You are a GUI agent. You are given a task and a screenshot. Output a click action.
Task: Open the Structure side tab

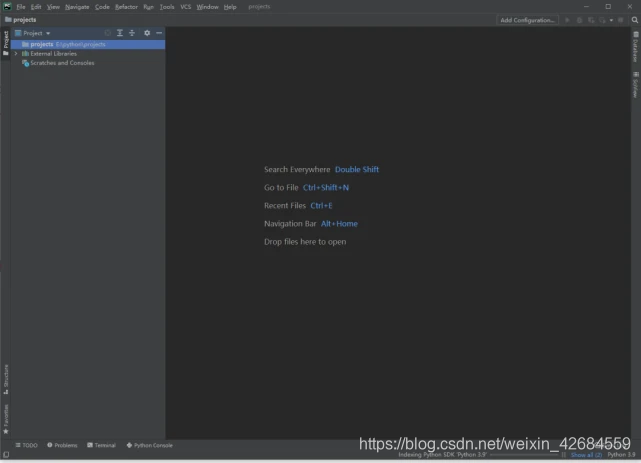pos(6,379)
